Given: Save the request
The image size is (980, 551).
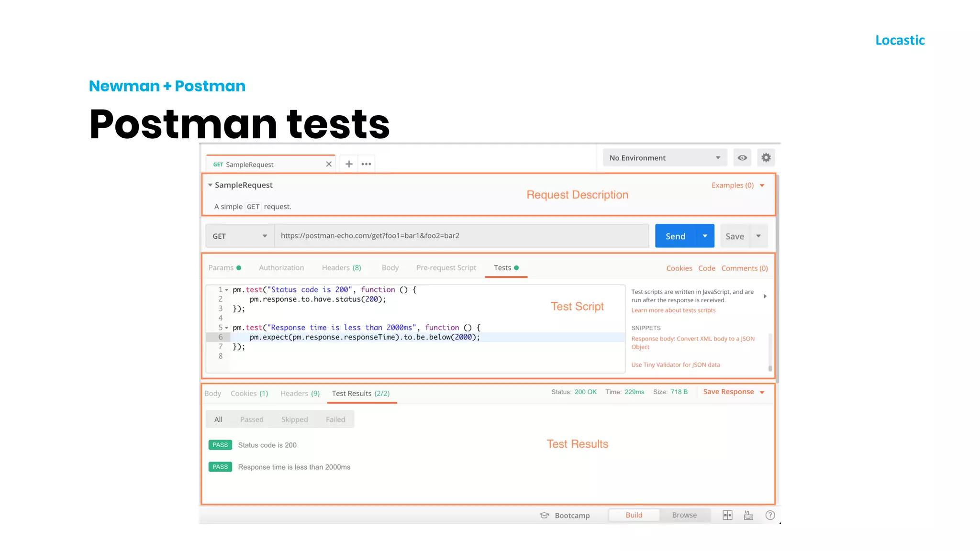Looking at the screenshot, I should point(735,236).
